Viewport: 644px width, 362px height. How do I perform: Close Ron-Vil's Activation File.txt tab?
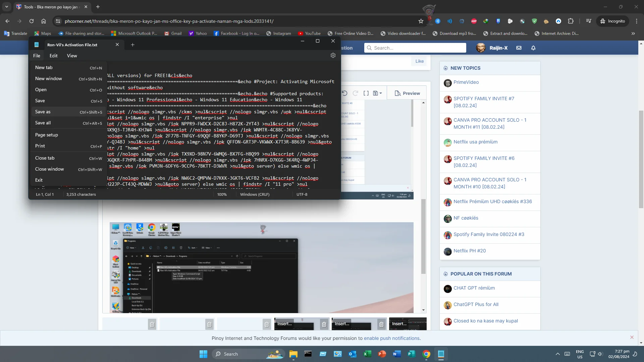click(117, 45)
